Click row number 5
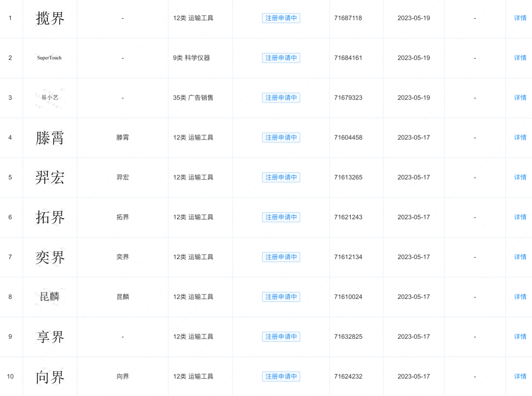The width and height of the screenshot is (532, 396). point(10,177)
